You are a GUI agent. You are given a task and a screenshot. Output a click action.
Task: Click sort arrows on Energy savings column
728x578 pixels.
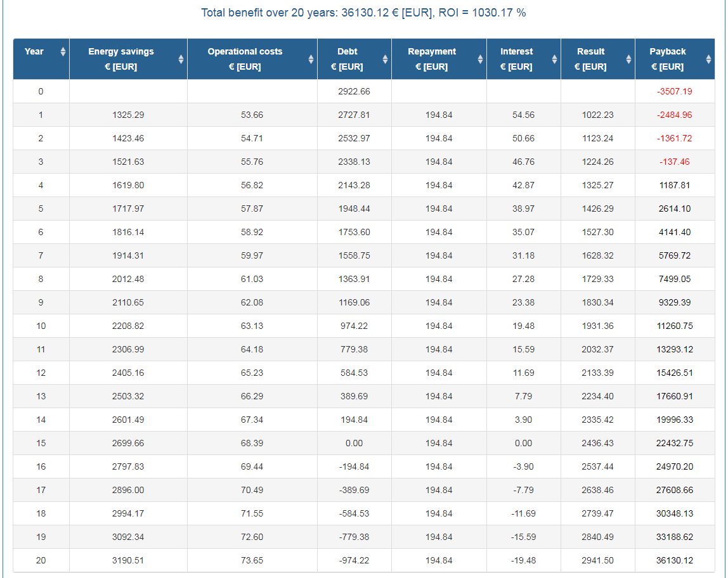click(x=181, y=59)
